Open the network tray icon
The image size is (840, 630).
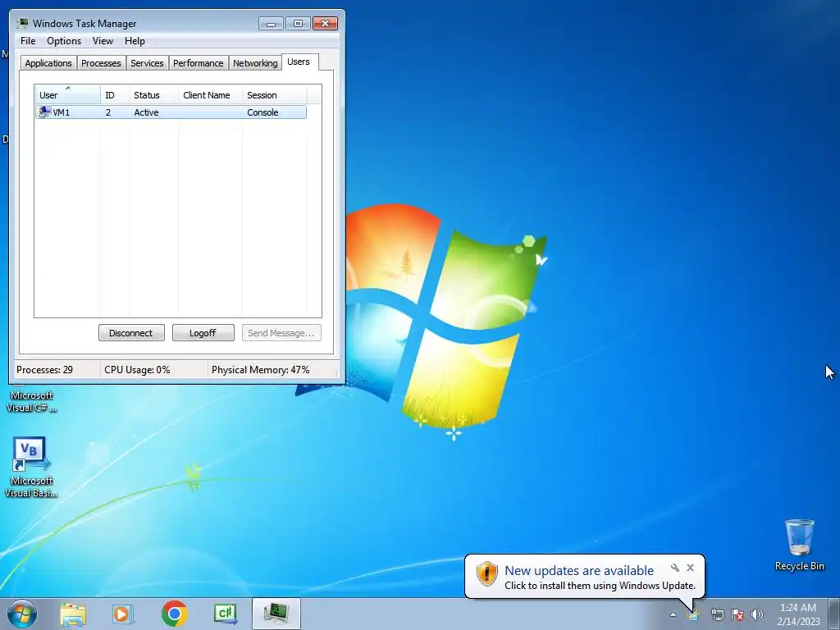(717, 614)
